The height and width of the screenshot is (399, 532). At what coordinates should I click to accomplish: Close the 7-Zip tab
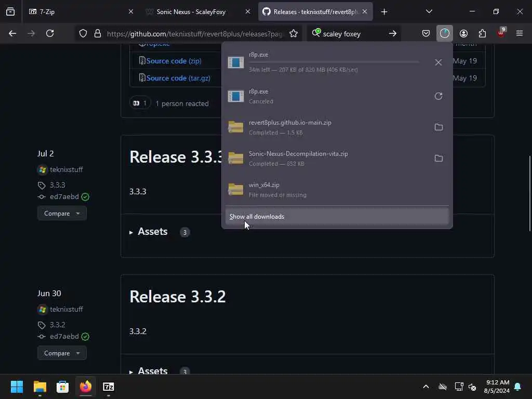[x=131, y=11]
